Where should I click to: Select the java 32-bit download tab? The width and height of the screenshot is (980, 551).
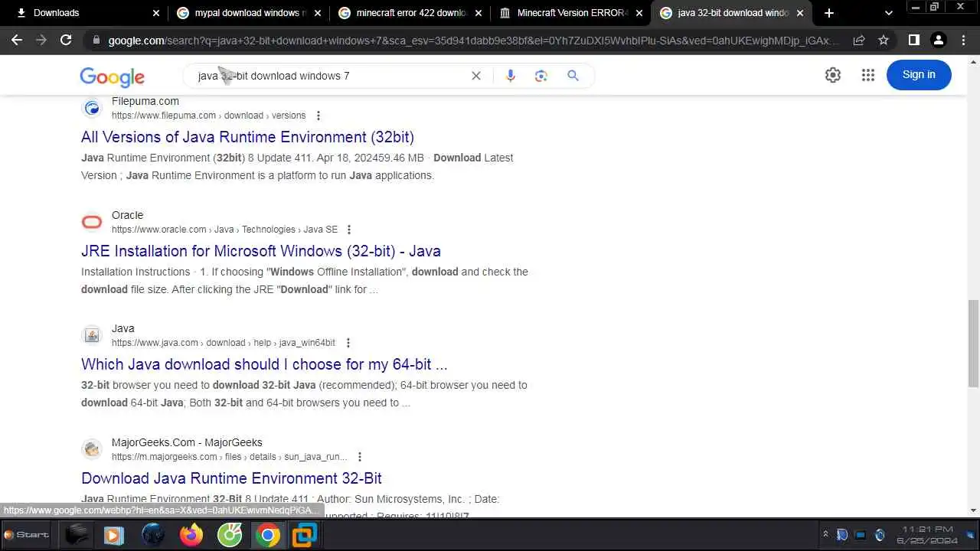[731, 13]
